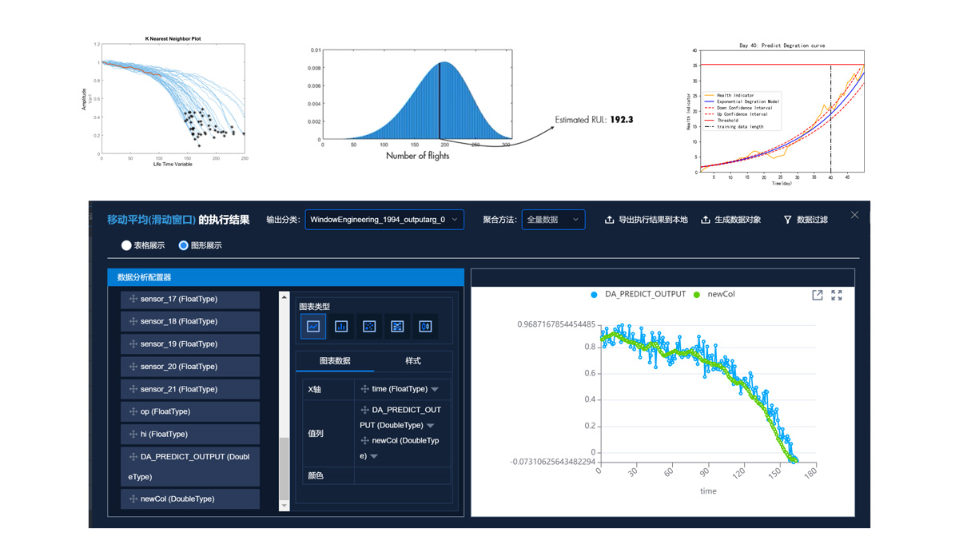Click the field list scrollbar thumb
The image size is (959, 560).
[284, 469]
